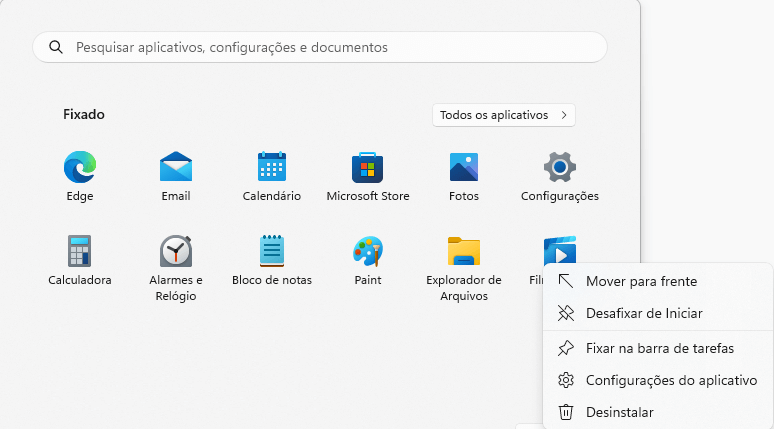The image size is (774, 429).
Task: Click the search magnifier icon
Action: (x=56, y=47)
